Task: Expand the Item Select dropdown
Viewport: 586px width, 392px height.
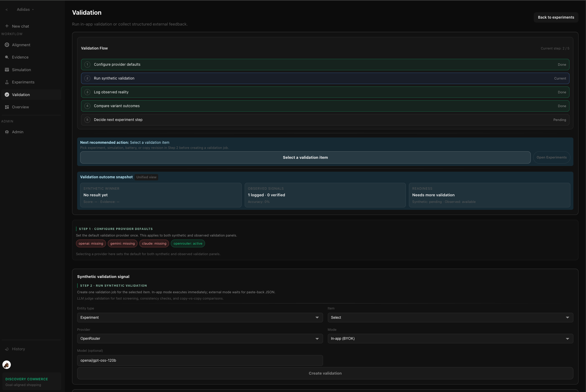Action: (450, 318)
